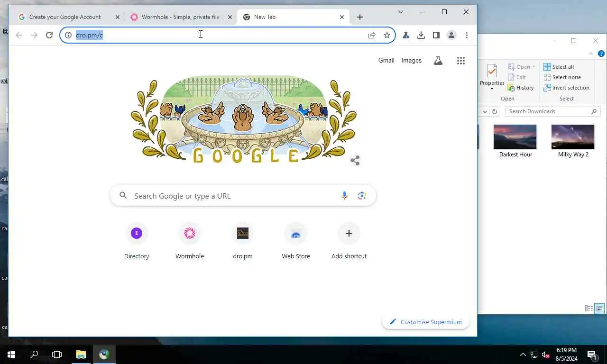Screen dimensions: 607x364
Task: Click Properties in File Explorer ribbon
Action: 492,77
